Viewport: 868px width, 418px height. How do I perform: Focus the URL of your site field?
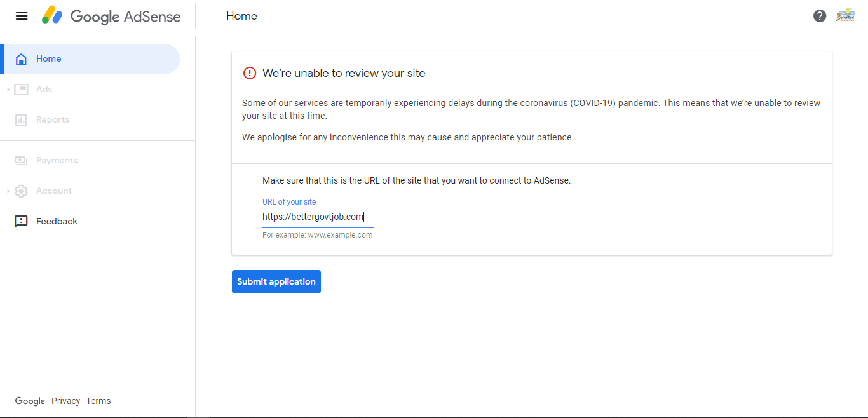[318, 217]
